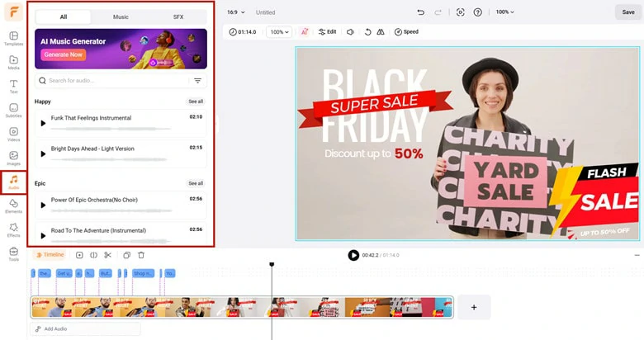Open the Images library in sidebar

coord(13,158)
